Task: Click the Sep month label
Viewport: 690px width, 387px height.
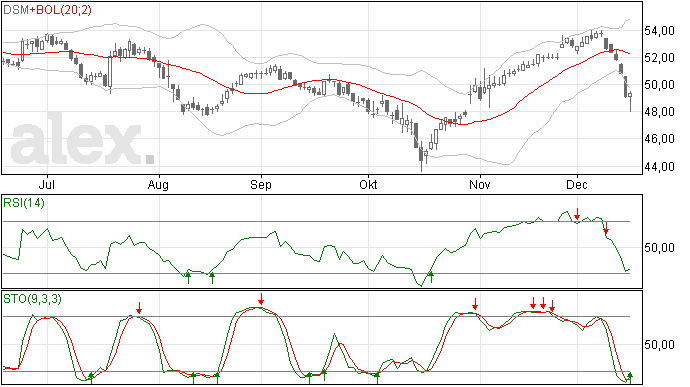Action: click(261, 184)
